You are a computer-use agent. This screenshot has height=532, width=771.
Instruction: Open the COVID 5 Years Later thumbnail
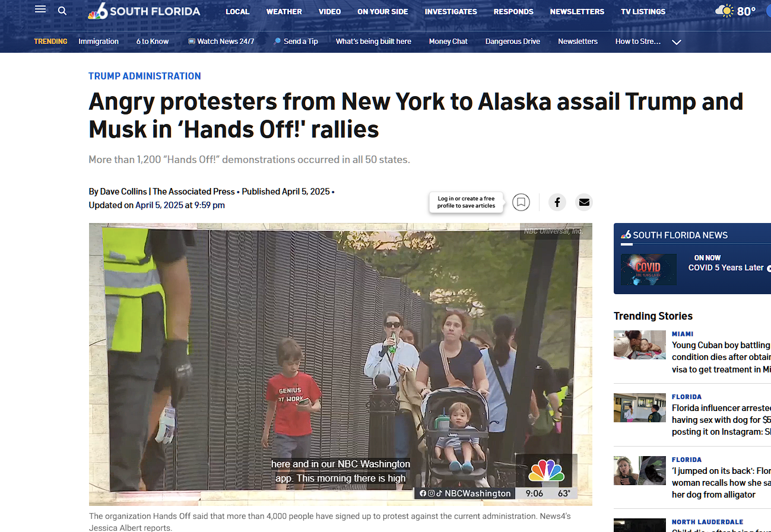(x=649, y=270)
